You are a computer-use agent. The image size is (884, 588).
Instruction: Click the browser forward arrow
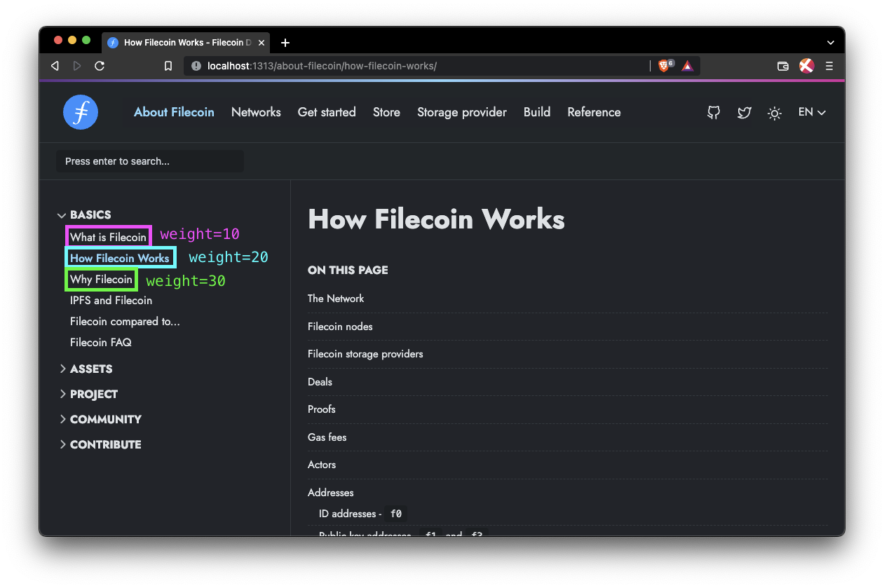click(77, 66)
